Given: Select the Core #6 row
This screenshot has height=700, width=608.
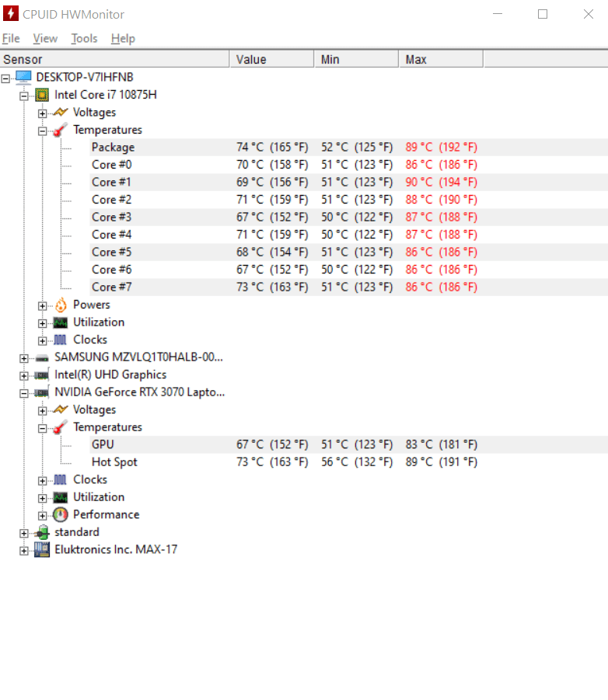Looking at the screenshot, I should 348,270.
